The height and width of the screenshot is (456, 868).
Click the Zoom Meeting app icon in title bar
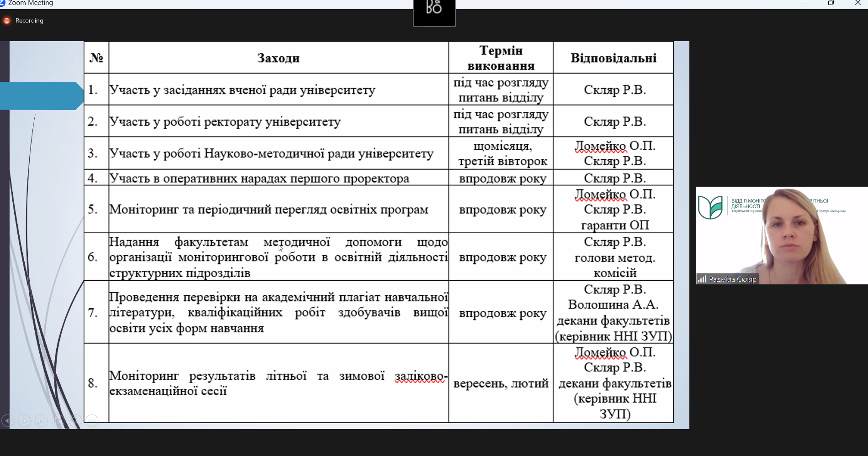(2, 3)
